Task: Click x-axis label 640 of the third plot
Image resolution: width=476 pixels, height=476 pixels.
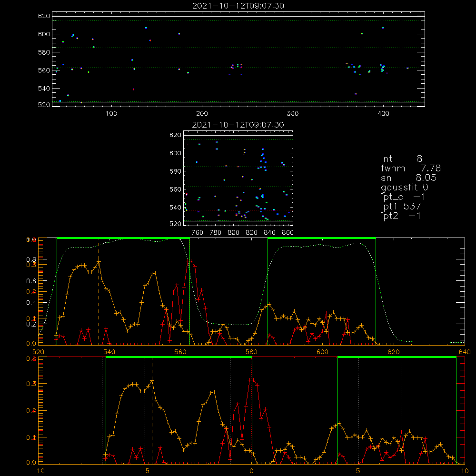Action: point(465,352)
